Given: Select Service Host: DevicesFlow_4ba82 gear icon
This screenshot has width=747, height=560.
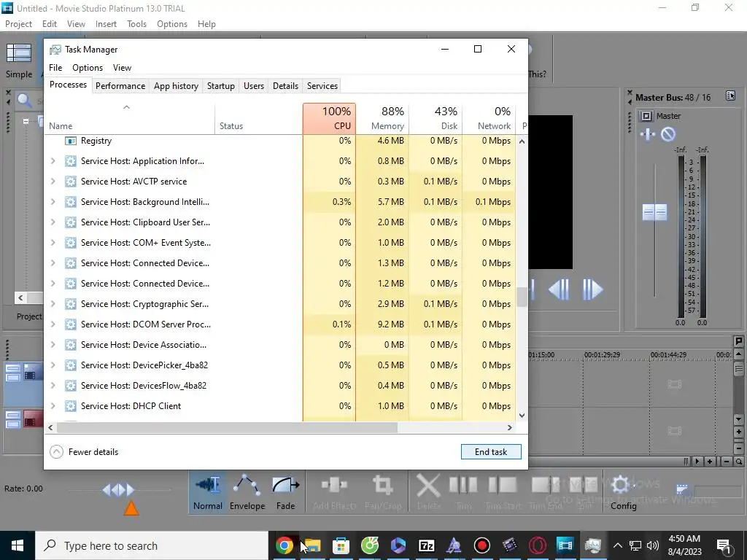Looking at the screenshot, I should point(71,386).
